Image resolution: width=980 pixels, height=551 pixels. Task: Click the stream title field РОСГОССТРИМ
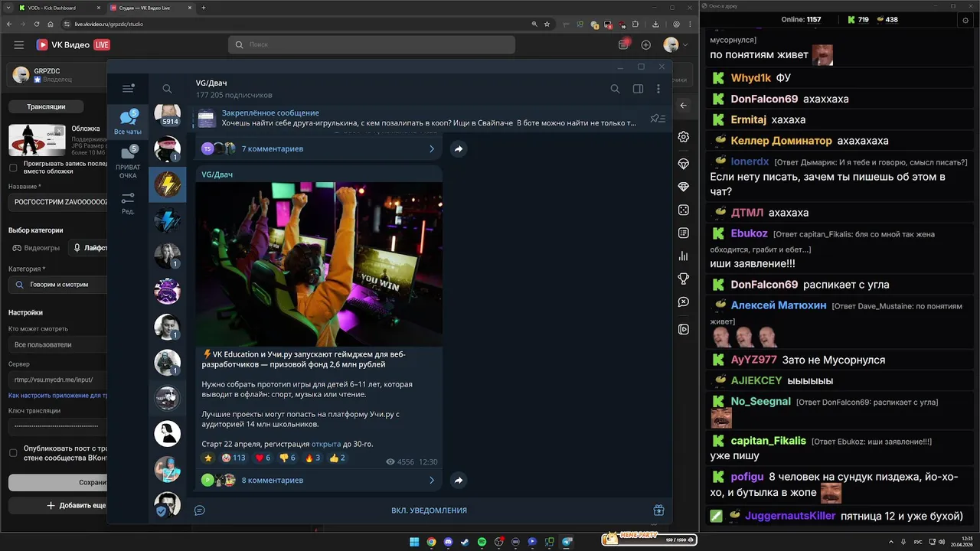tap(57, 202)
